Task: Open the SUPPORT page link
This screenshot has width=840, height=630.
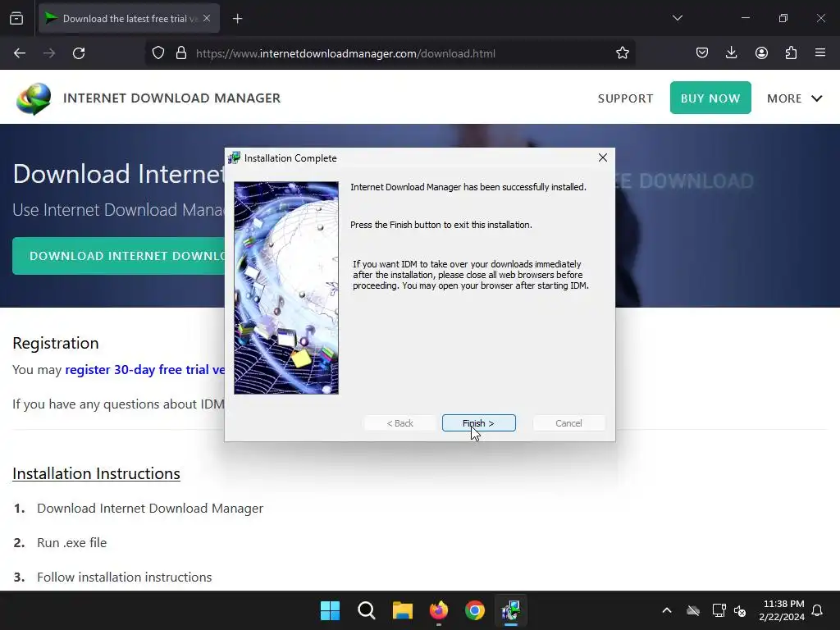Action: 625,98
